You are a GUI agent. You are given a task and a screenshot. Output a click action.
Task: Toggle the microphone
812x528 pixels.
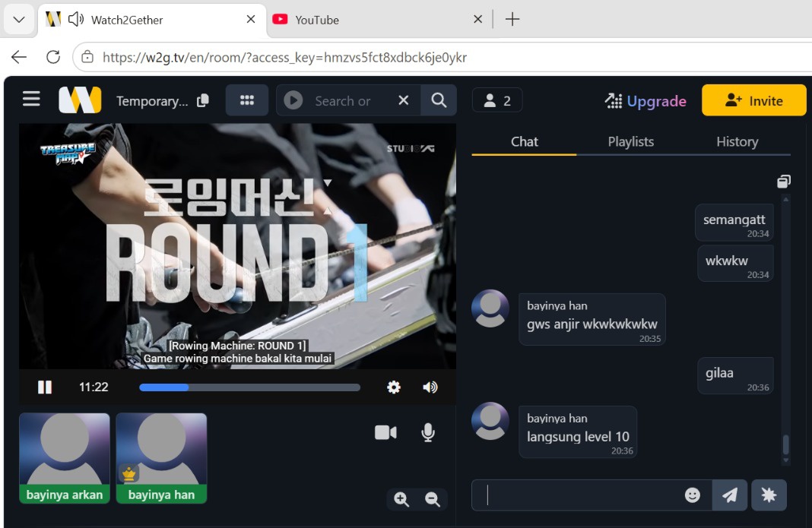click(x=428, y=432)
